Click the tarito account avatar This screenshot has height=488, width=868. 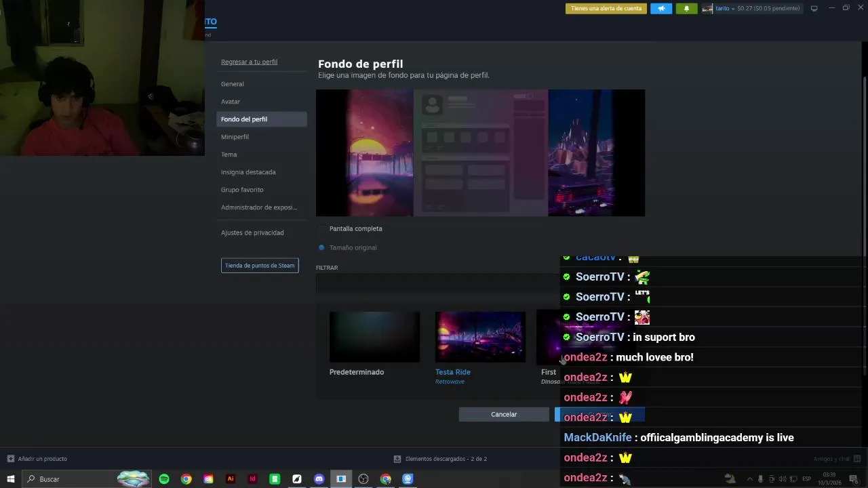tap(707, 8)
